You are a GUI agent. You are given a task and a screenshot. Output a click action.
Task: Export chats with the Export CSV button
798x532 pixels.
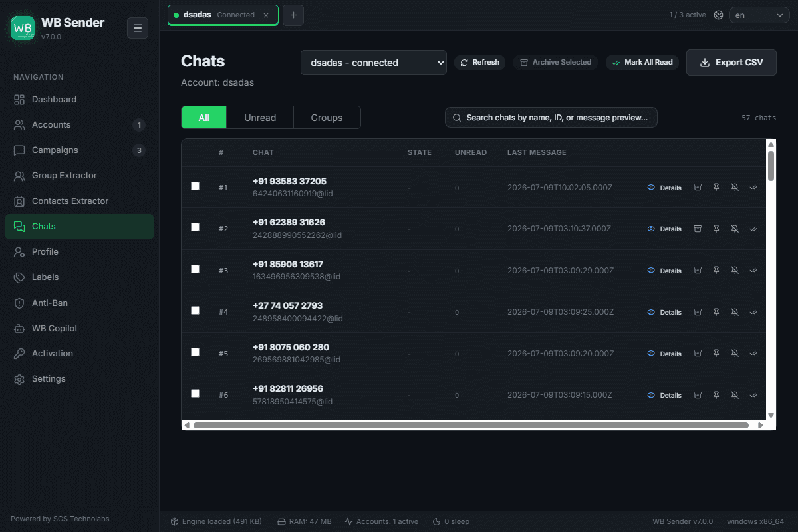[x=731, y=63]
